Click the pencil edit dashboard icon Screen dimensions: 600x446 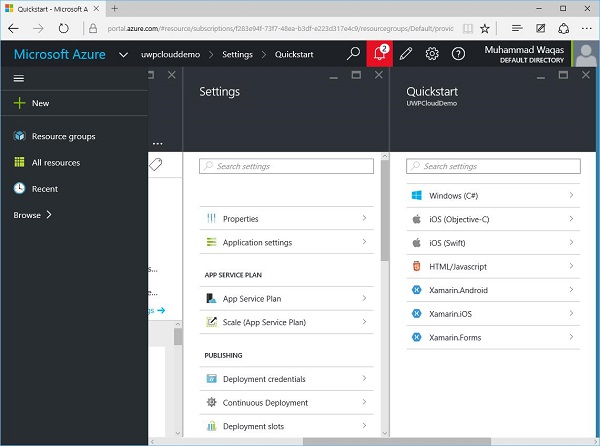(406, 54)
